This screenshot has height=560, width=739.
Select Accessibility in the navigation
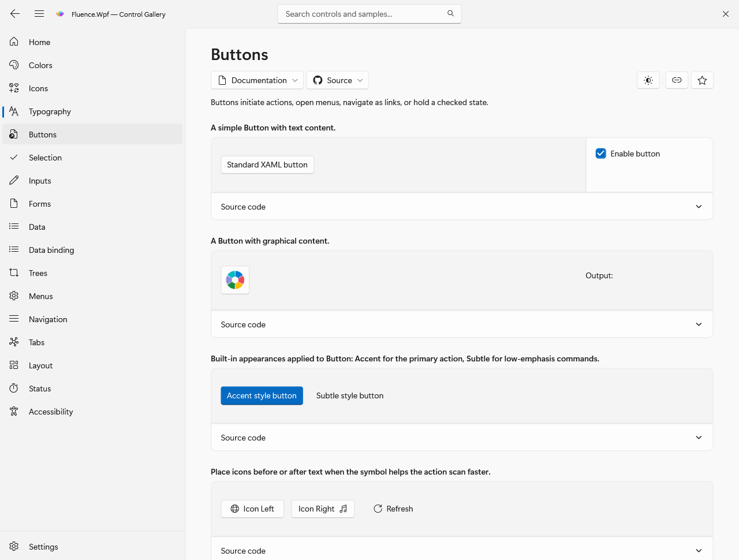tap(92, 411)
